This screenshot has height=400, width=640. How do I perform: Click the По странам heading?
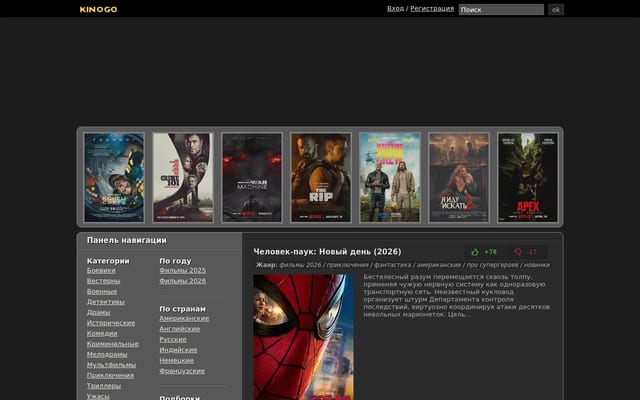(x=182, y=309)
